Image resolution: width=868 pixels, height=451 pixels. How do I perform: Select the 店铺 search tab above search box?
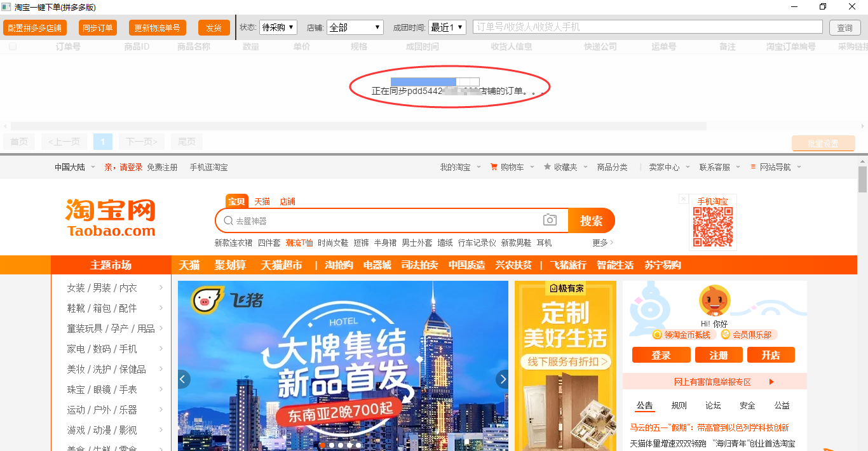[287, 201]
